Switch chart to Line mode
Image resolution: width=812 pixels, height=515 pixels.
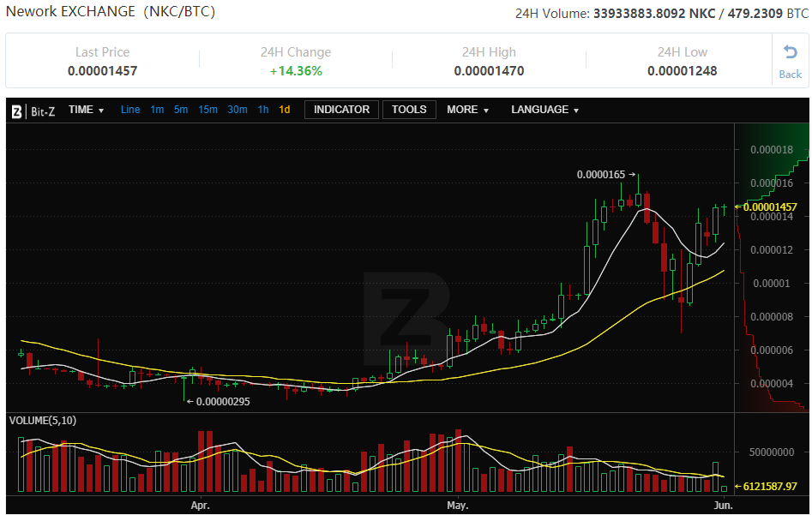tap(130, 110)
